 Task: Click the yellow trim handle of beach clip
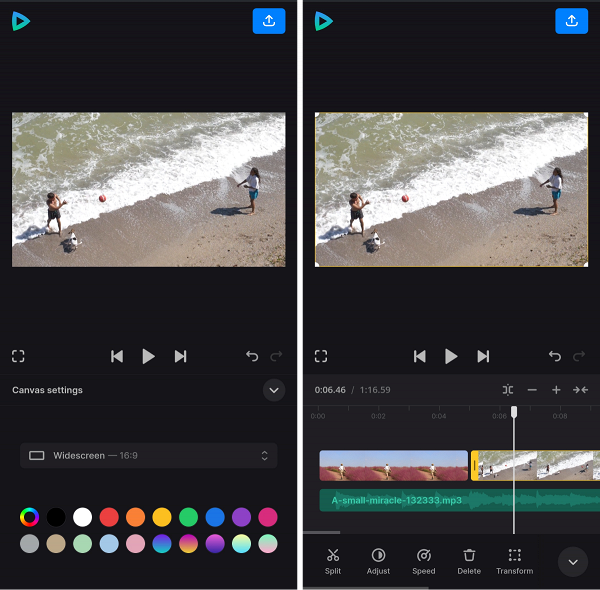(474, 466)
